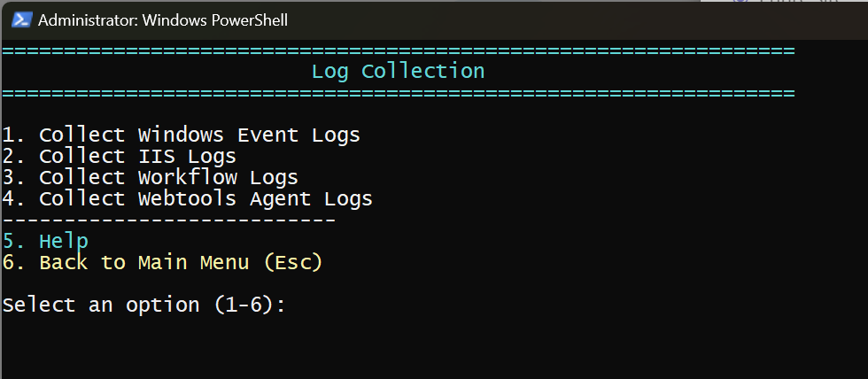This screenshot has height=379, width=868.
Task: Click the "Log Collection" heading text
Action: [398, 71]
